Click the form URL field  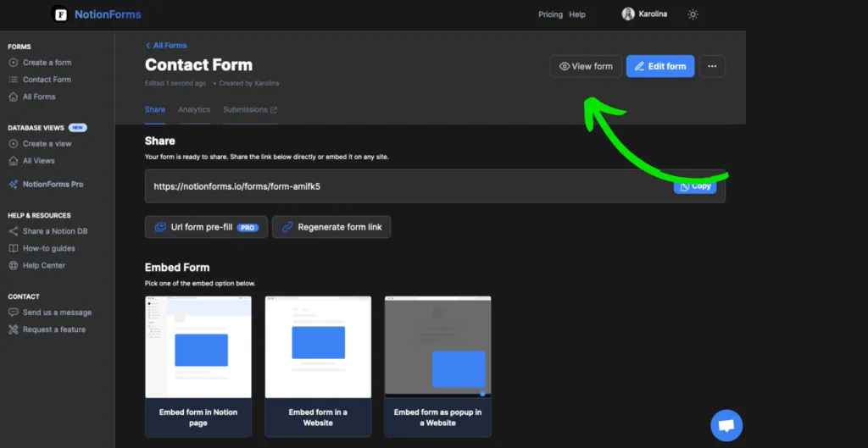point(407,186)
